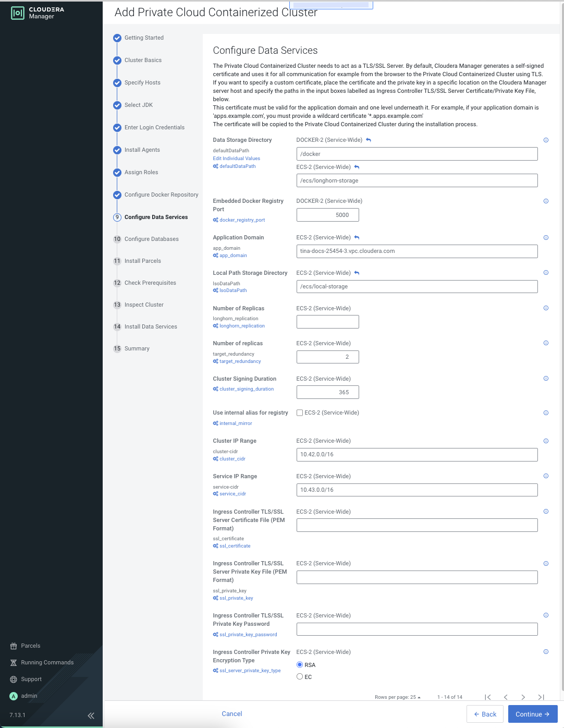Go to Configure Docker Repository step

[161, 195]
